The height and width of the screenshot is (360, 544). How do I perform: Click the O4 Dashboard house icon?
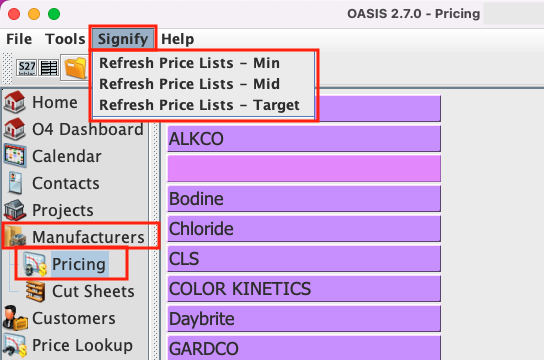(x=14, y=129)
